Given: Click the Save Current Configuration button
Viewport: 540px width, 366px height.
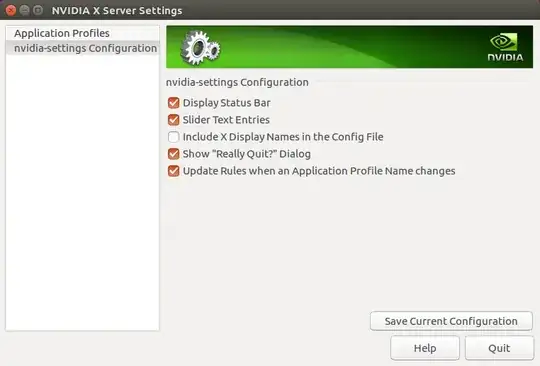Looking at the screenshot, I should [x=451, y=321].
